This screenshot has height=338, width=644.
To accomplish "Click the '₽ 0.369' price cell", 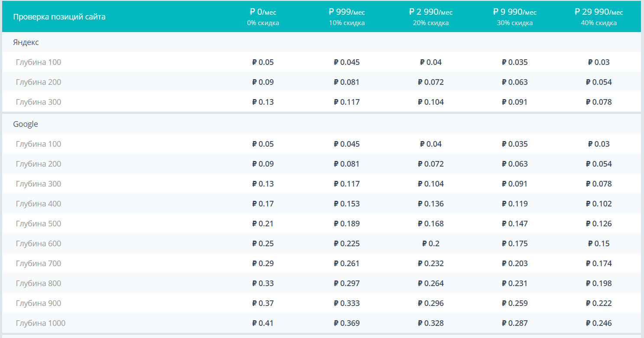I will 347,323.
